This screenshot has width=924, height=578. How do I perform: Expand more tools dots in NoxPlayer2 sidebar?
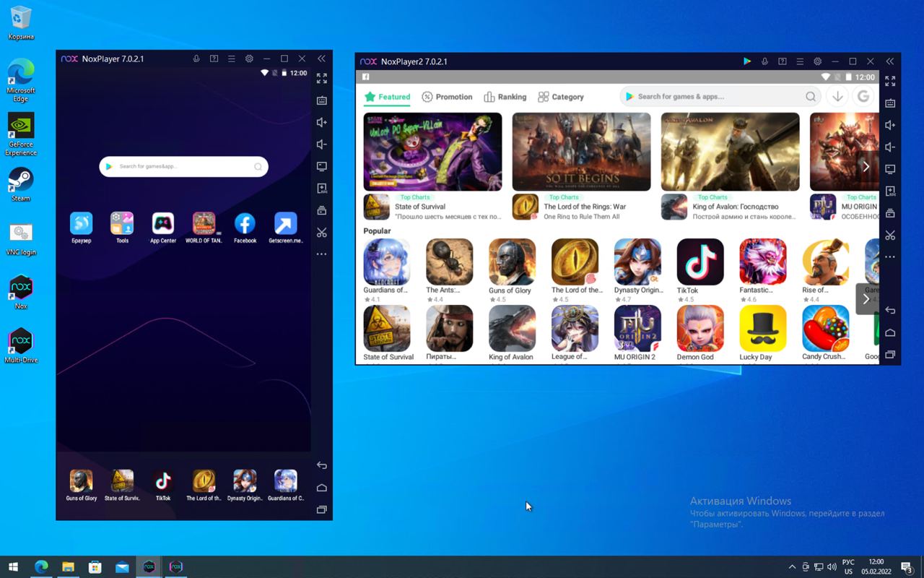[890, 257]
